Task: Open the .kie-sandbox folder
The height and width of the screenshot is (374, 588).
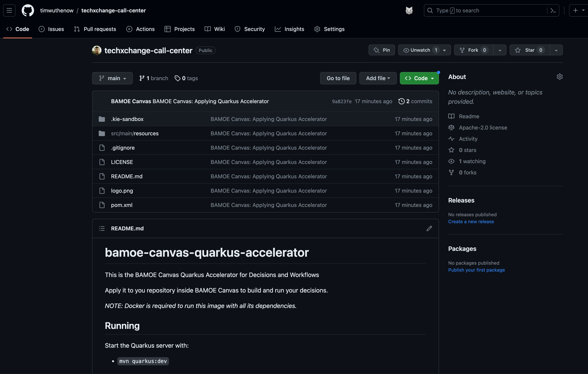Action: pos(127,119)
